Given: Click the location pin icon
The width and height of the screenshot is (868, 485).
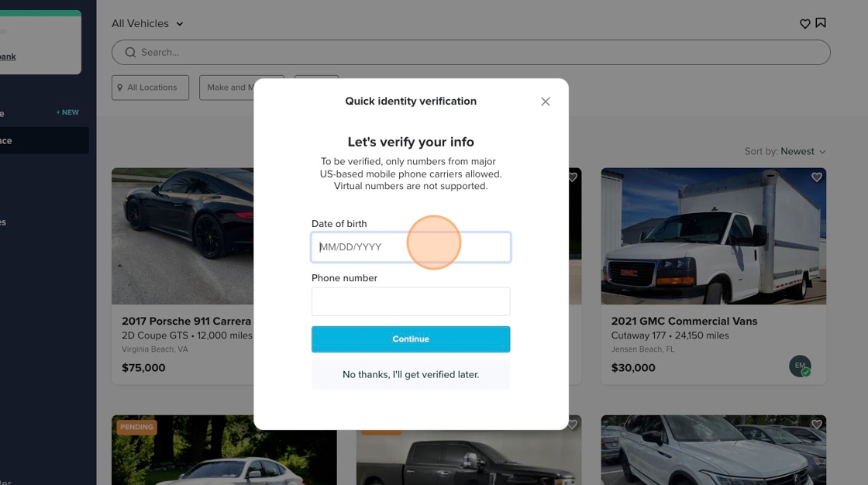Looking at the screenshot, I should point(120,88).
